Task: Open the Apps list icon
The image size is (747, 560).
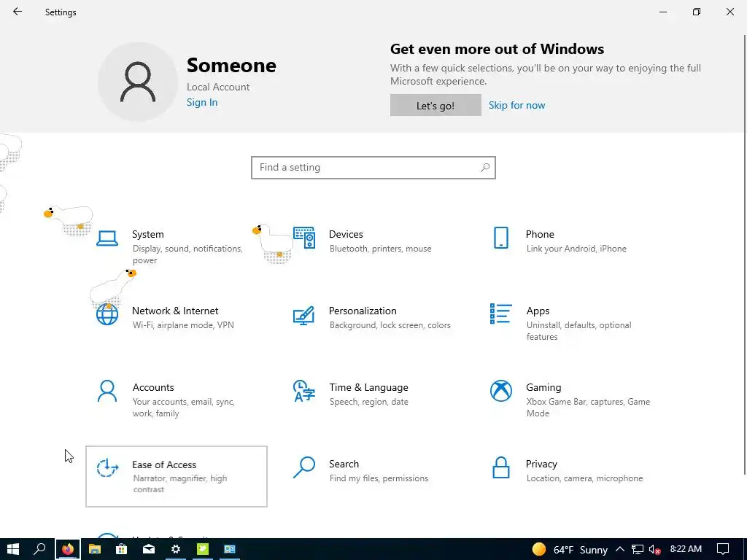Action: [x=500, y=314]
